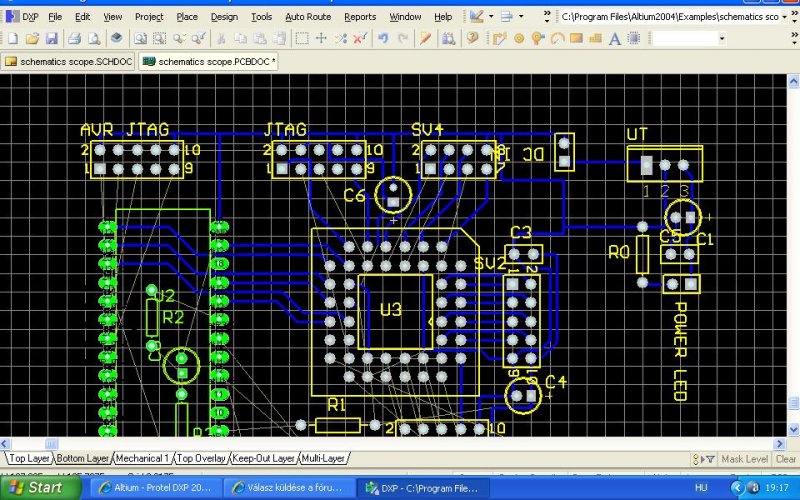Select the interactive routing tool icon
This screenshot has width=800, height=500.
(499, 38)
